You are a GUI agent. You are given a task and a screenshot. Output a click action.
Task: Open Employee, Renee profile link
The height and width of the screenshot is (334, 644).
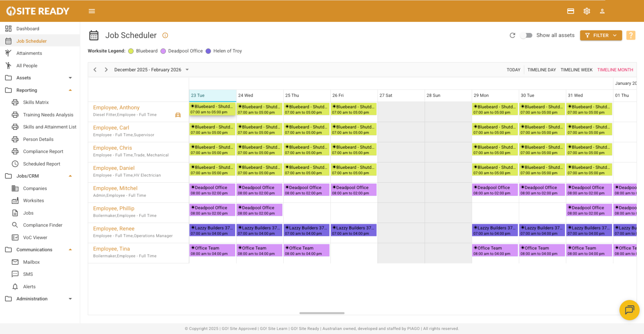point(114,229)
